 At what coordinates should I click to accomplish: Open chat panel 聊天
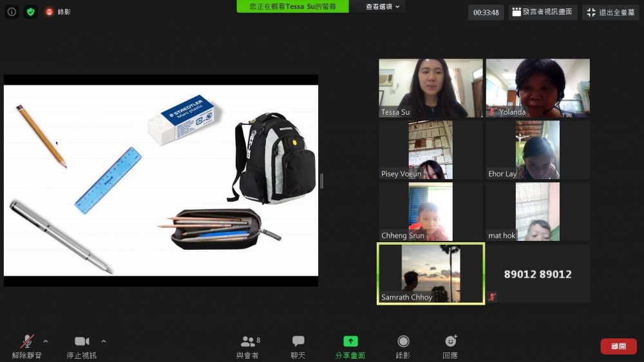point(298,347)
